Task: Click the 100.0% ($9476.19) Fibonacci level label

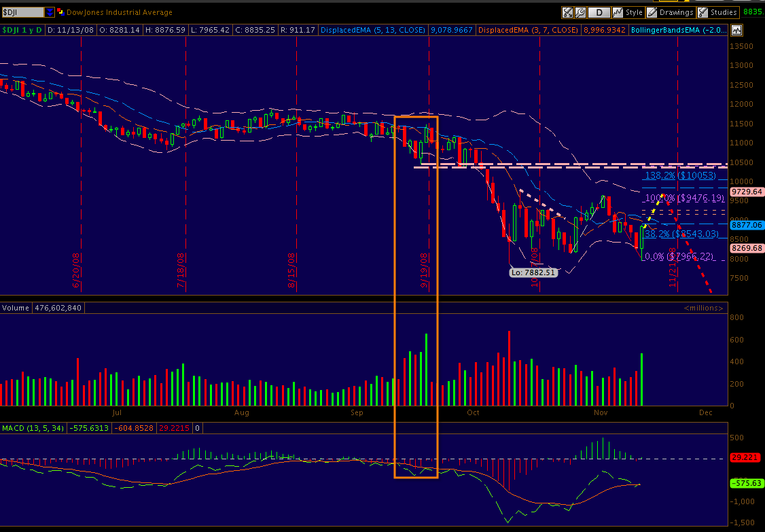Action: (x=685, y=198)
